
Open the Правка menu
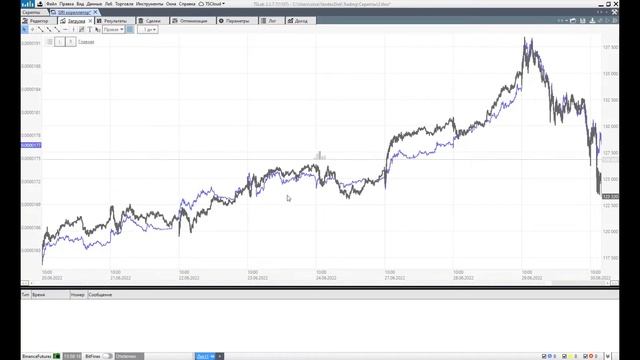point(67,4)
